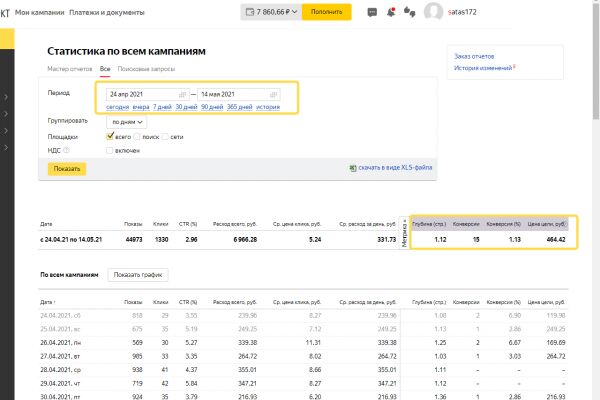The image size is (600, 400).
Task: Click the 'Пополнить' button
Action: click(326, 12)
